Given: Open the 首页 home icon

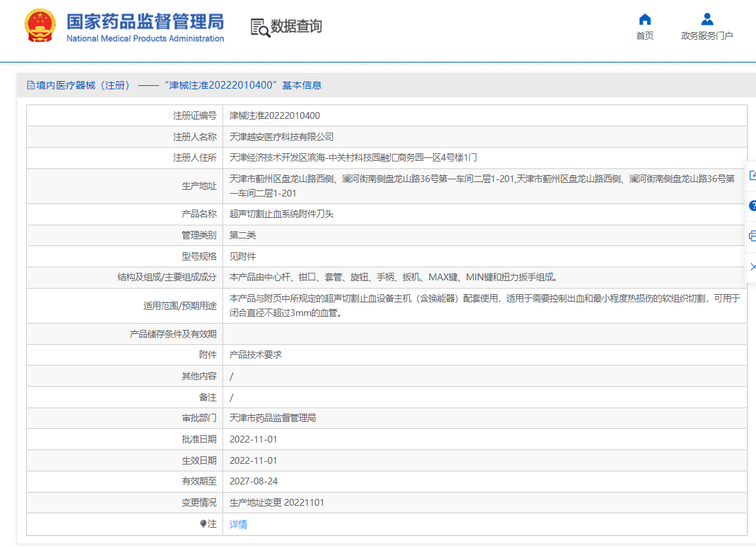Looking at the screenshot, I should (645, 19).
